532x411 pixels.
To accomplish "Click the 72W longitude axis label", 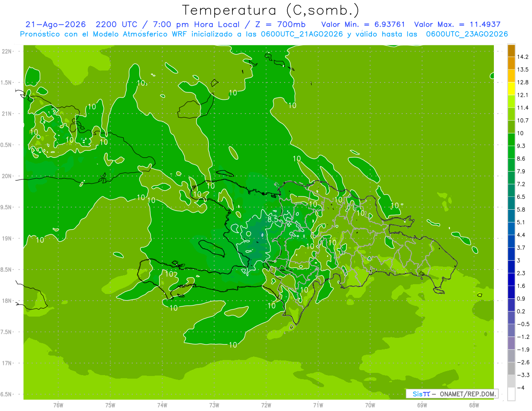I will point(266,405).
